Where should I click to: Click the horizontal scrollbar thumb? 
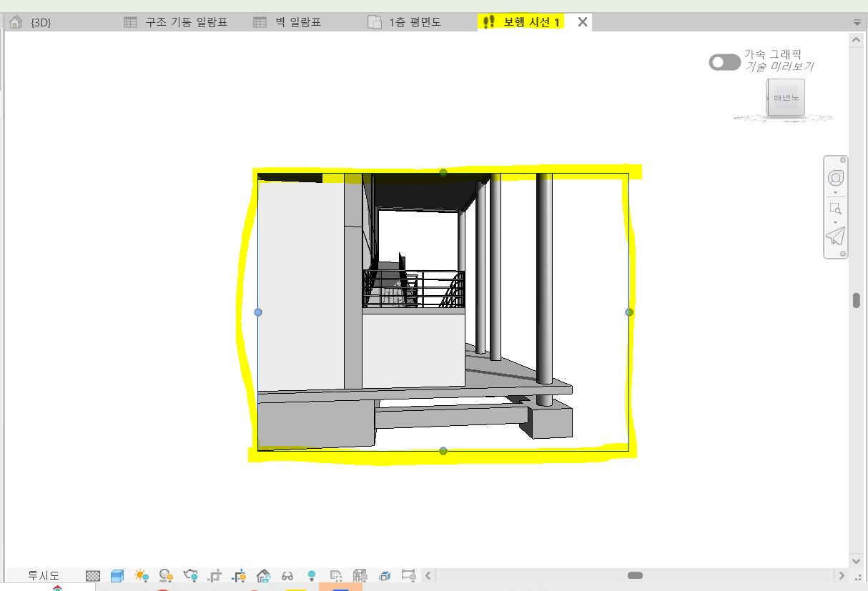pos(635,575)
